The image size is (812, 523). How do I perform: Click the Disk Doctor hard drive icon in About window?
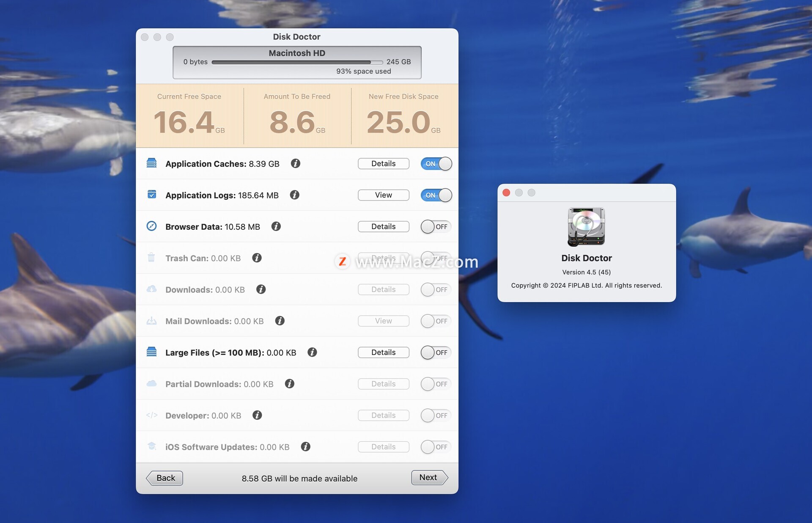(x=586, y=226)
